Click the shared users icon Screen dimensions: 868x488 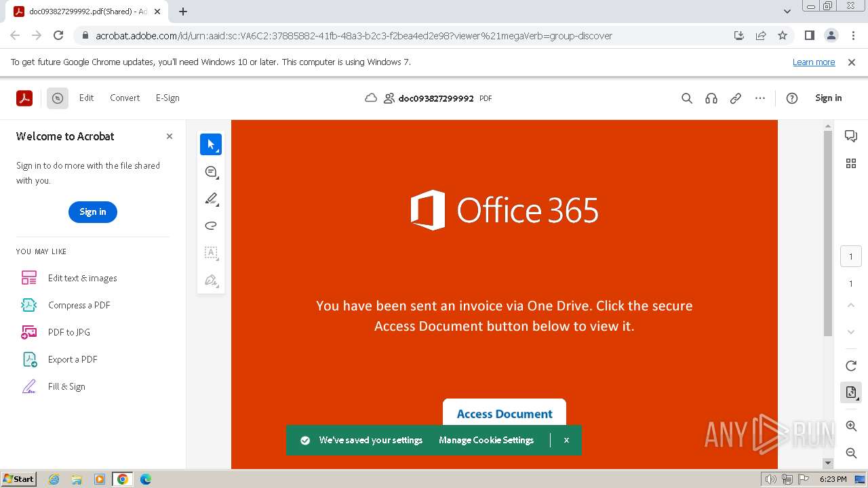[x=389, y=98]
